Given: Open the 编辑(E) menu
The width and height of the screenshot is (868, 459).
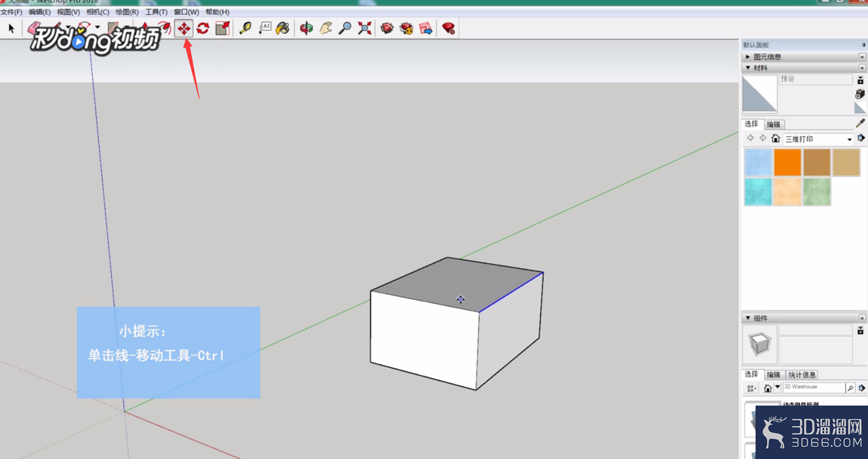Looking at the screenshot, I should (x=39, y=12).
